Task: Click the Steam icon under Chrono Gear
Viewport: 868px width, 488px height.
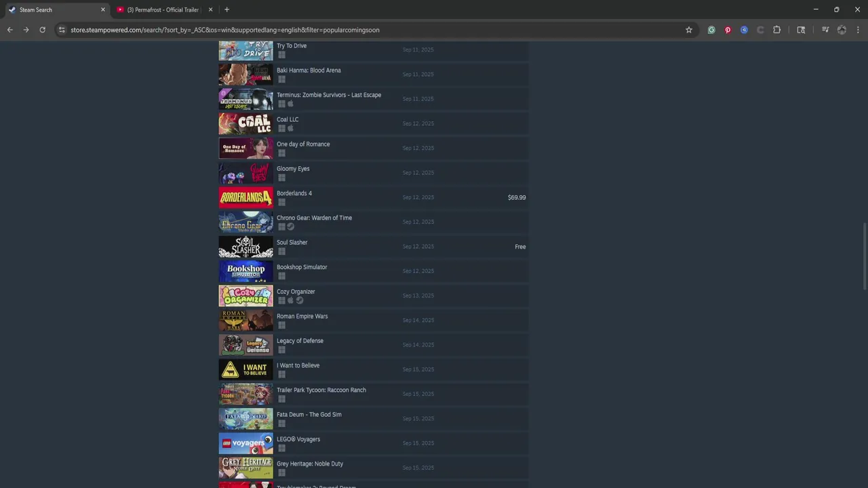Action: tap(290, 226)
